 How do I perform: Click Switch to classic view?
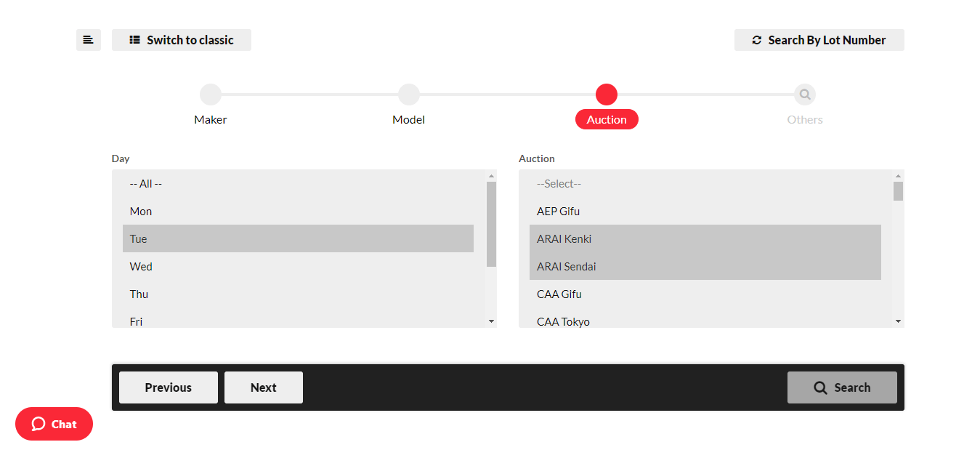pos(181,40)
